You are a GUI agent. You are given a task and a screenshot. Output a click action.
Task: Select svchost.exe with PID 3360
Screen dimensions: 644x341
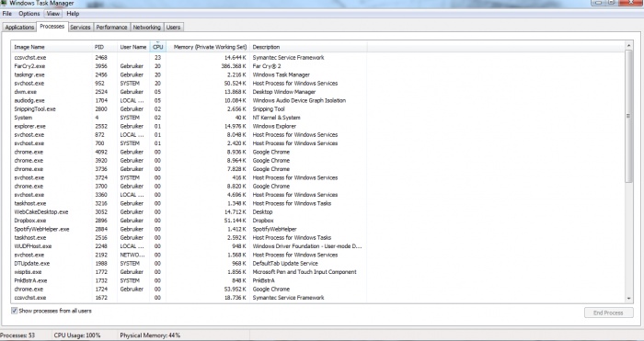(x=189, y=195)
